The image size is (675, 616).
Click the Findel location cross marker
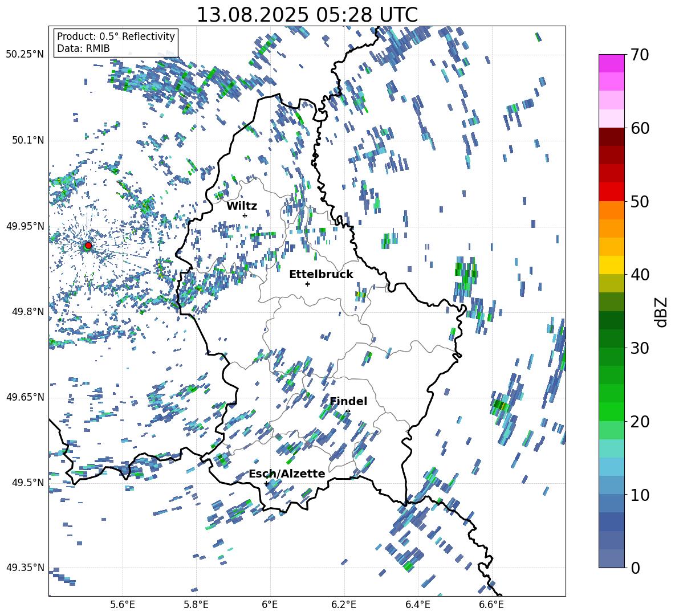point(348,411)
